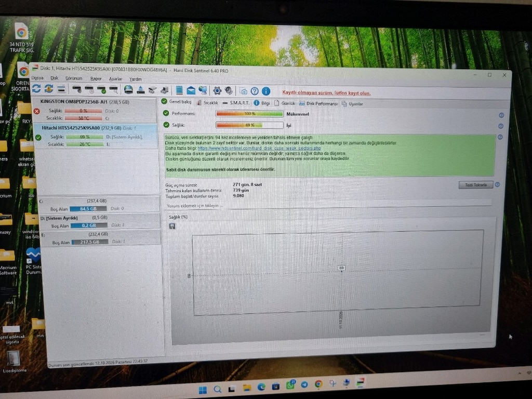
Task: Select the C: partition (237,4 GB)
Action: click(99, 205)
